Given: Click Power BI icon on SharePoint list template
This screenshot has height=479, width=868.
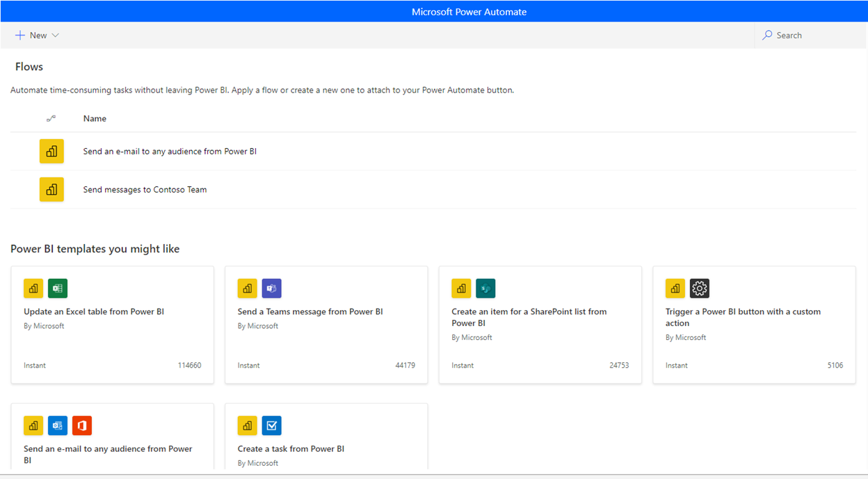Looking at the screenshot, I should [461, 289].
